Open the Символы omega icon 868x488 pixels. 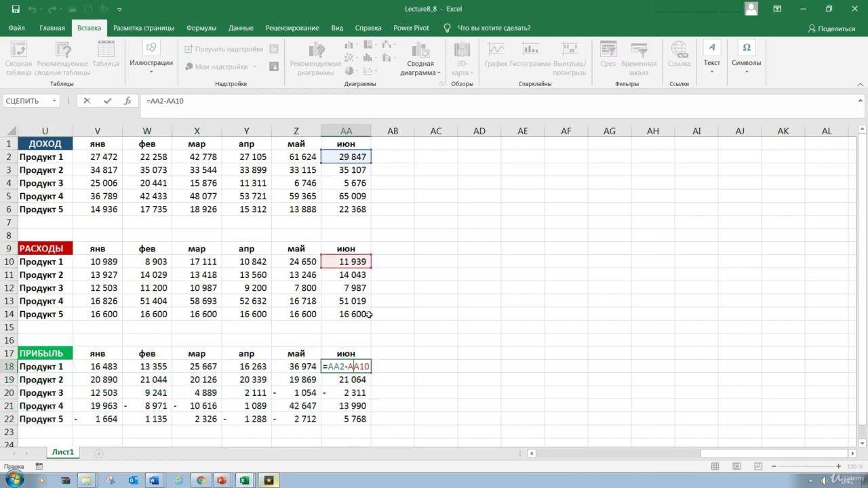(746, 47)
